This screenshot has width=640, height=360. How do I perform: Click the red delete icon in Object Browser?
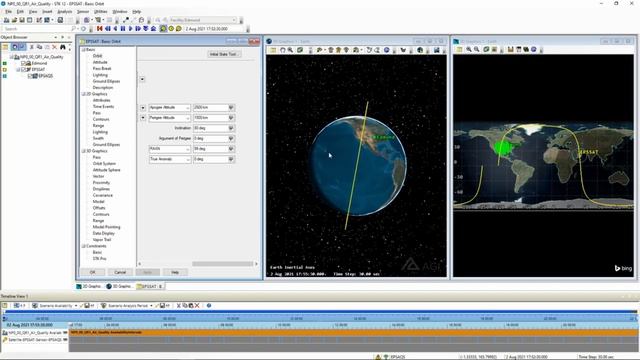54,47
